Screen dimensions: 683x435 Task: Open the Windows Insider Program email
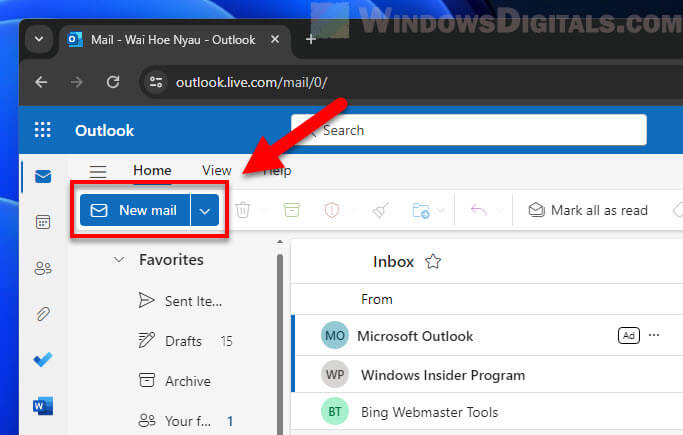(x=487, y=375)
